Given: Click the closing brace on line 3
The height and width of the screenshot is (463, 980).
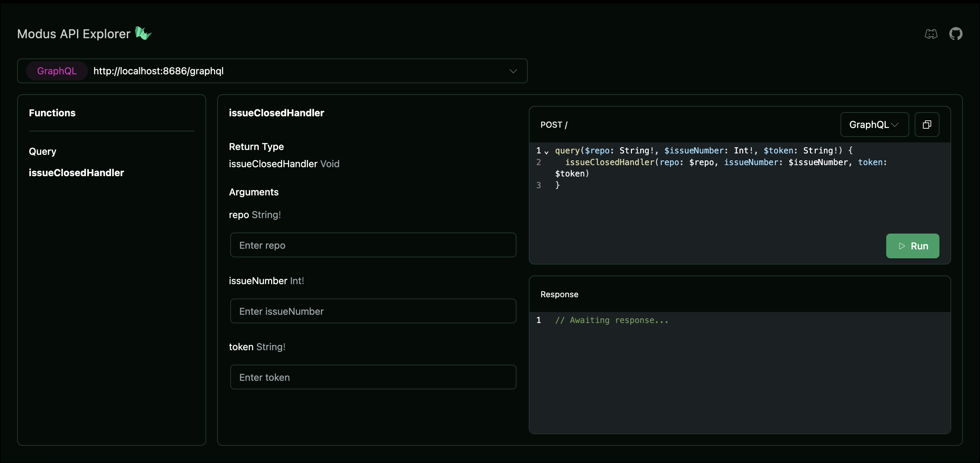Looking at the screenshot, I should coord(557,185).
